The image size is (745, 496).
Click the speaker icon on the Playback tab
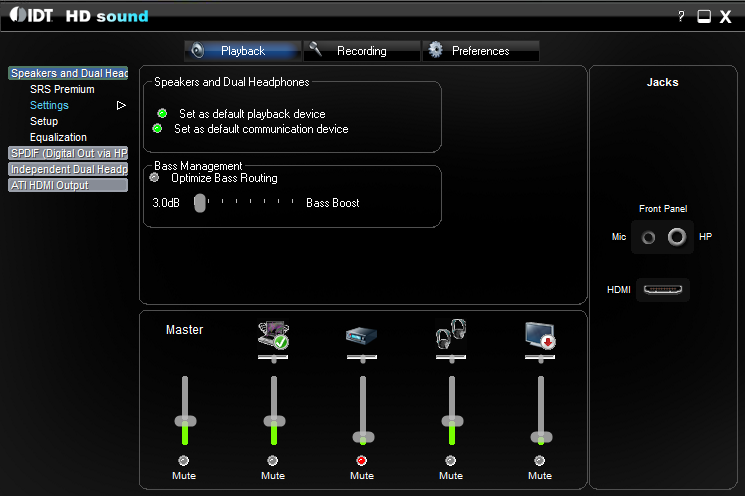click(198, 50)
